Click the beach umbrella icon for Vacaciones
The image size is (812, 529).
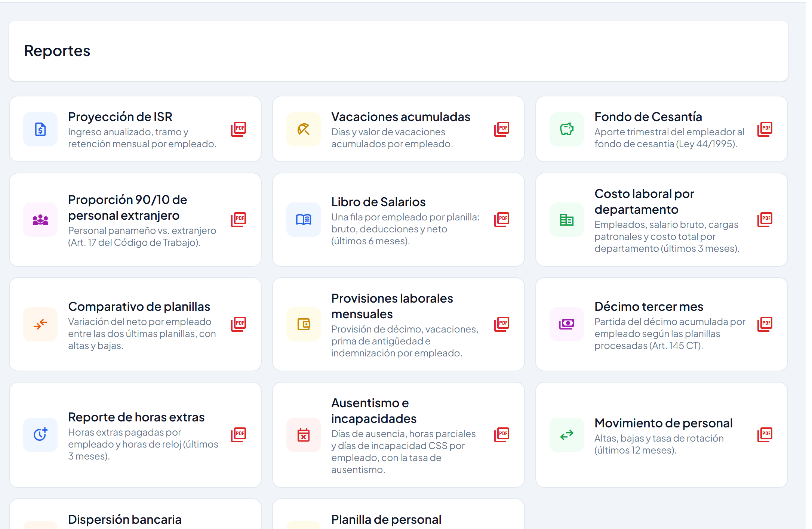[304, 129]
